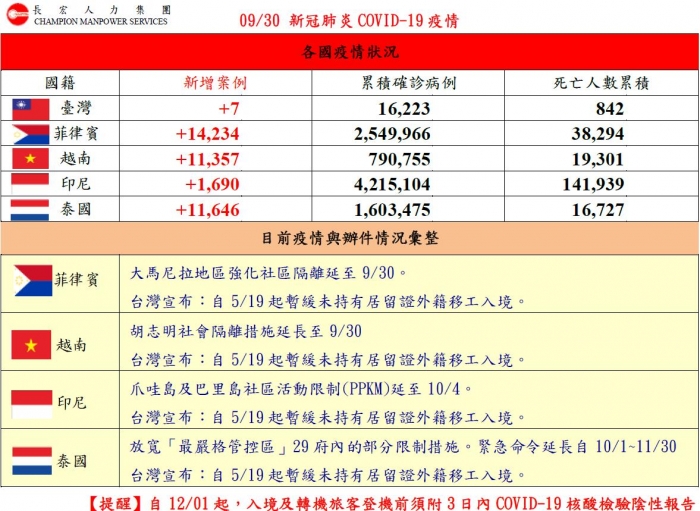This screenshot has width=700, height=511.
Task: Click new cases value '+14,234'
Action: (208, 134)
